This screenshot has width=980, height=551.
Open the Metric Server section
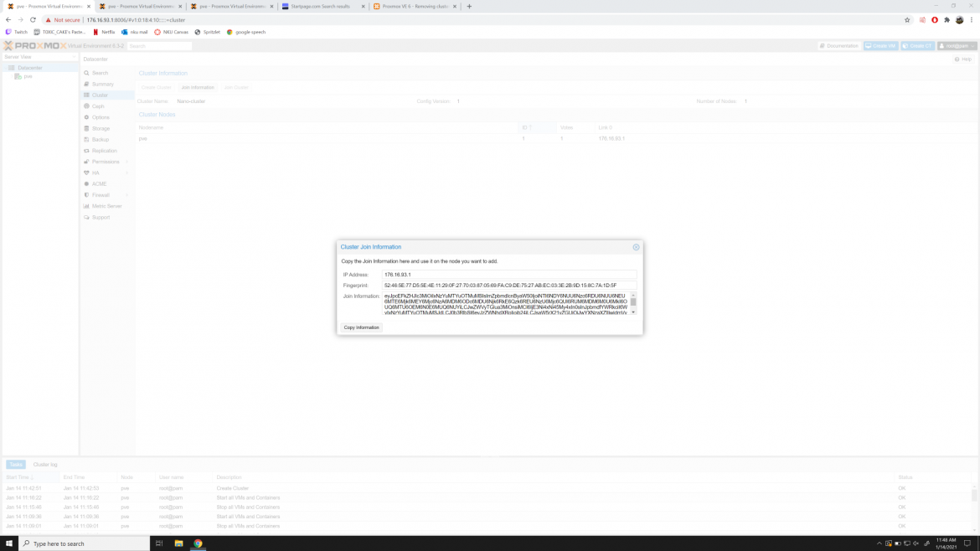107,206
